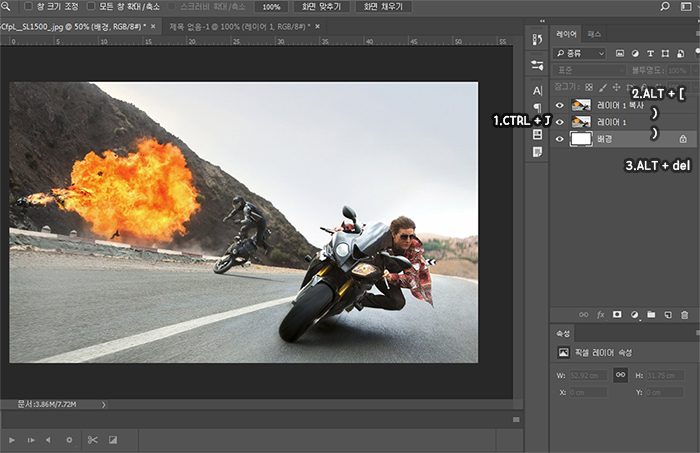Open the search icon in options bar
700x453 pixels.
(x=665, y=6)
